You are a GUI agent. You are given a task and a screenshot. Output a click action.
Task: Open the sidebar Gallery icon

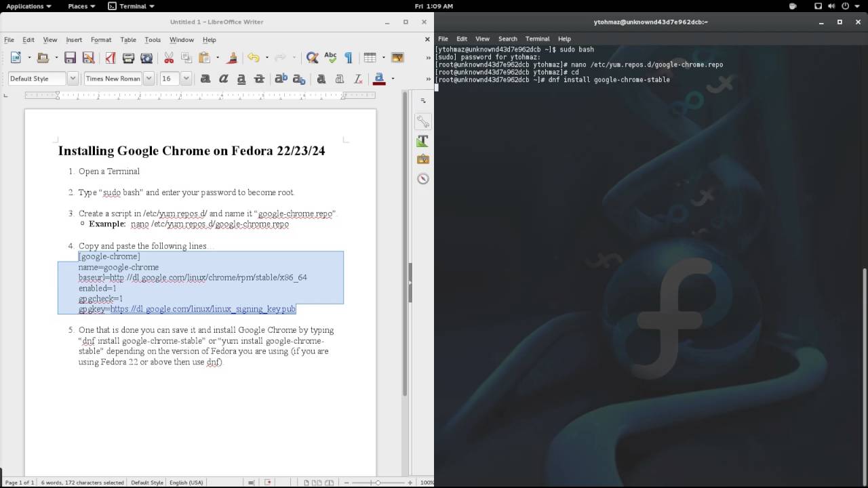click(x=423, y=160)
